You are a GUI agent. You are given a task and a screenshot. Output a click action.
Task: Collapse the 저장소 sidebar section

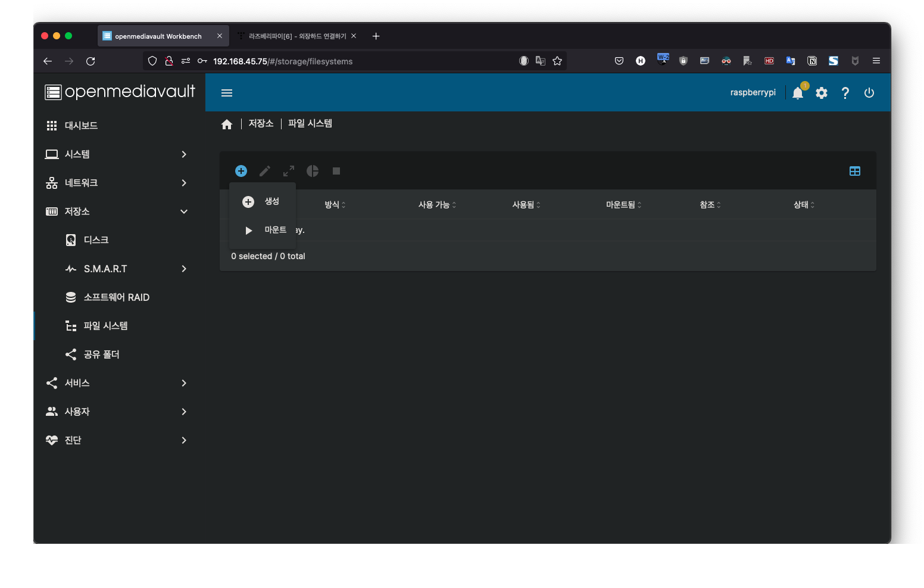117,211
